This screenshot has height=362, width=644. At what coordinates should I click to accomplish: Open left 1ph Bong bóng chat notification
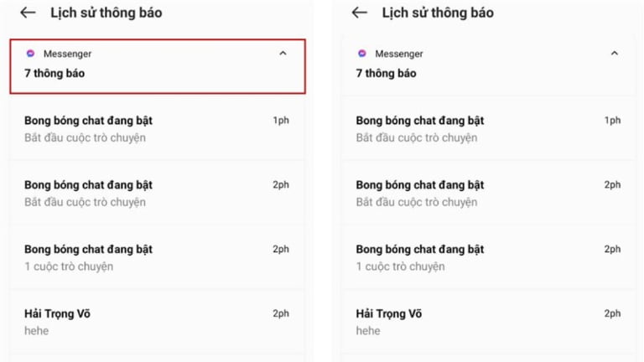(x=158, y=128)
